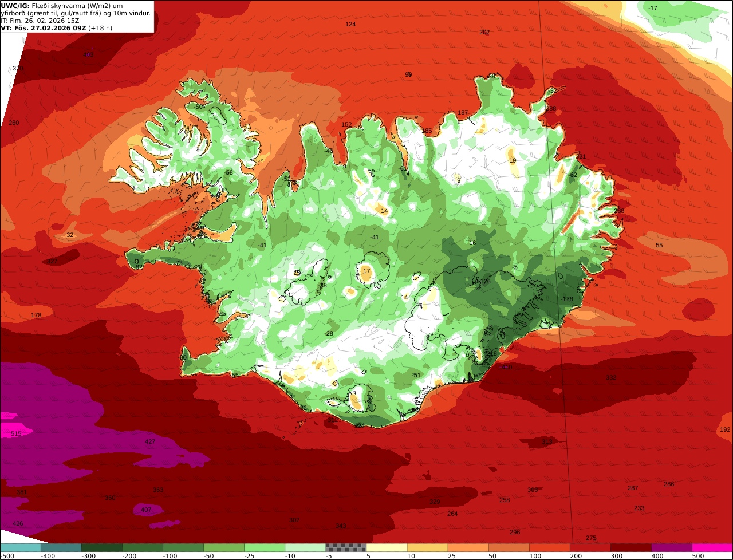Image resolution: width=733 pixels, height=560 pixels.
Task: Pick the medium green swatch between -100 and -50
Action: pyautogui.click(x=184, y=547)
